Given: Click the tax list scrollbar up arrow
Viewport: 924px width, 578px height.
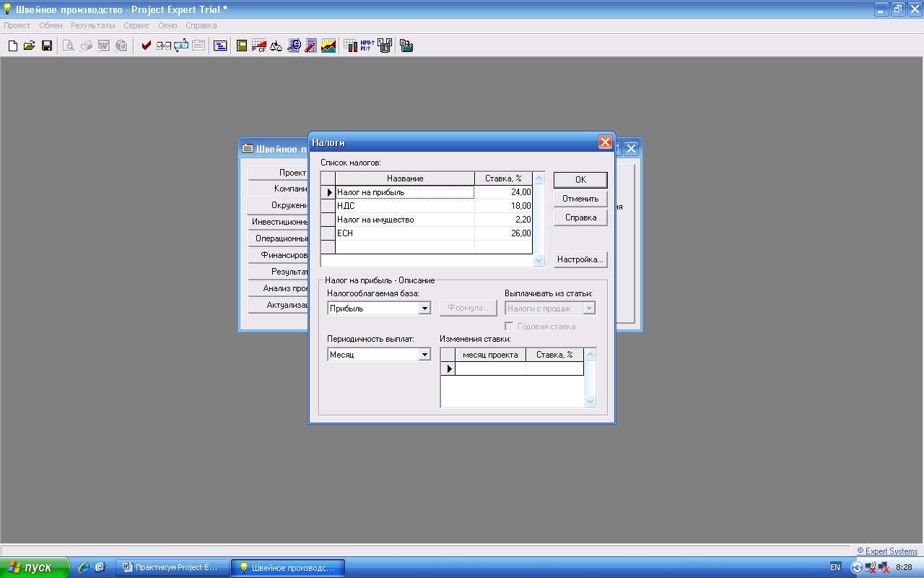Looking at the screenshot, I should pyautogui.click(x=539, y=178).
